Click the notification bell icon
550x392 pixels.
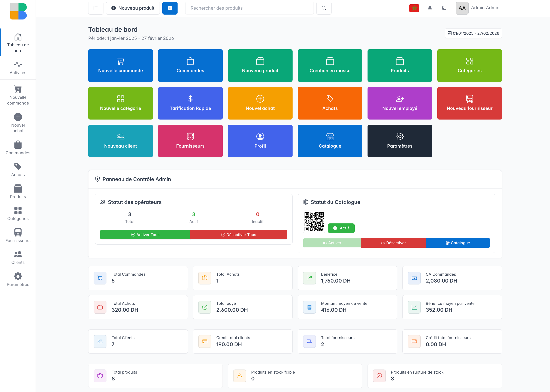pos(430,8)
